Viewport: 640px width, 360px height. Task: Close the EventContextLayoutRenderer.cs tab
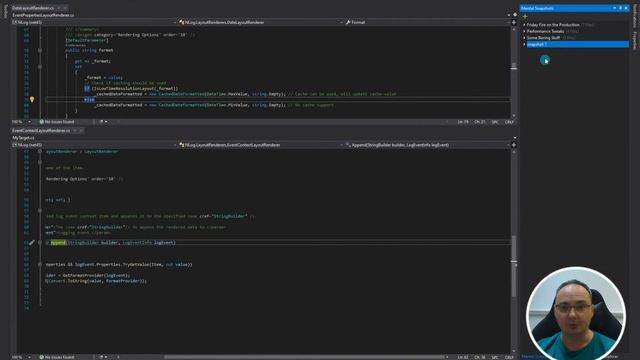pos(81,131)
